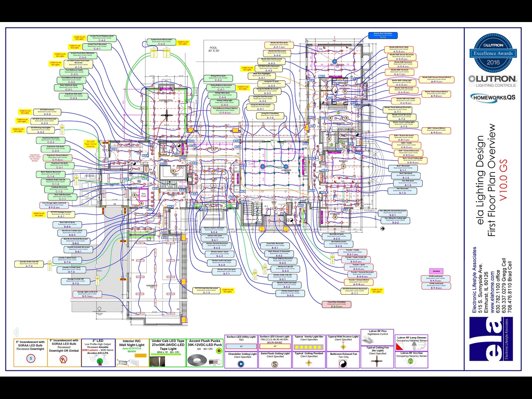Click the bathroom exhaust fan yin-yang symbol

[x=343, y=364]
